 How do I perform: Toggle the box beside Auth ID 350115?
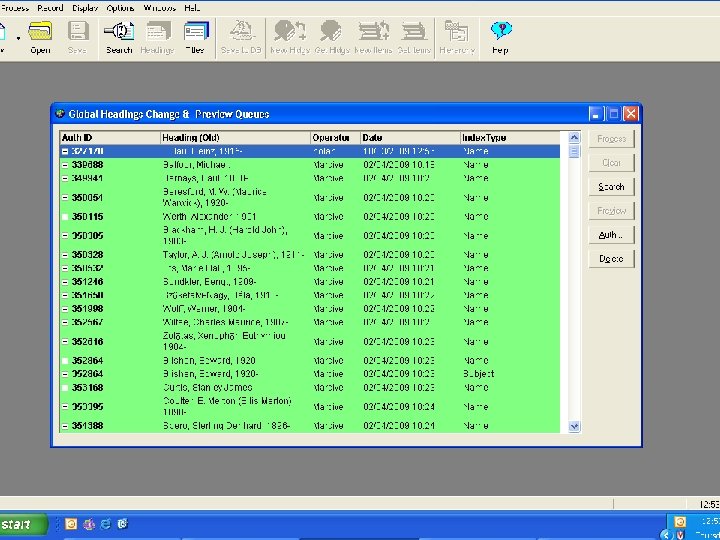[65, 217]
